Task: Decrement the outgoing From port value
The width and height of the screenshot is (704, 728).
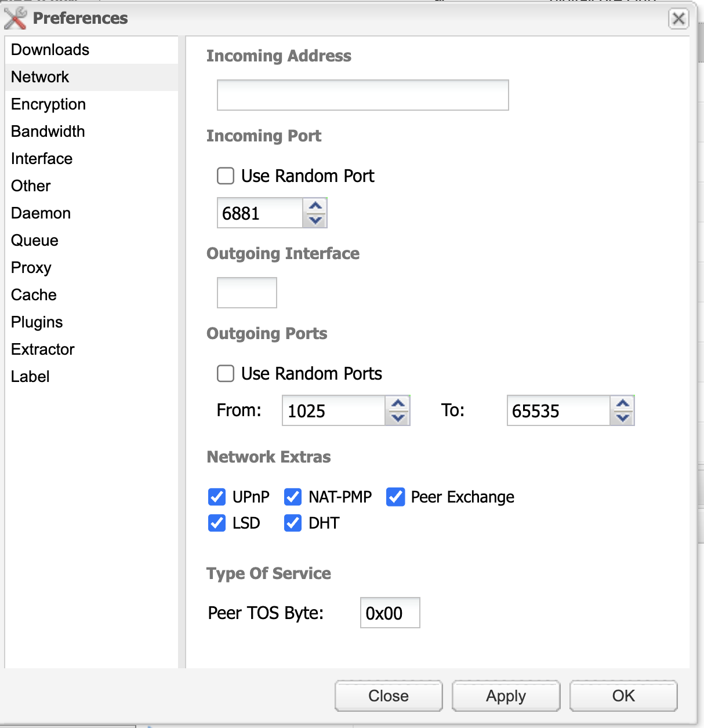Action: tap(398, 418)
